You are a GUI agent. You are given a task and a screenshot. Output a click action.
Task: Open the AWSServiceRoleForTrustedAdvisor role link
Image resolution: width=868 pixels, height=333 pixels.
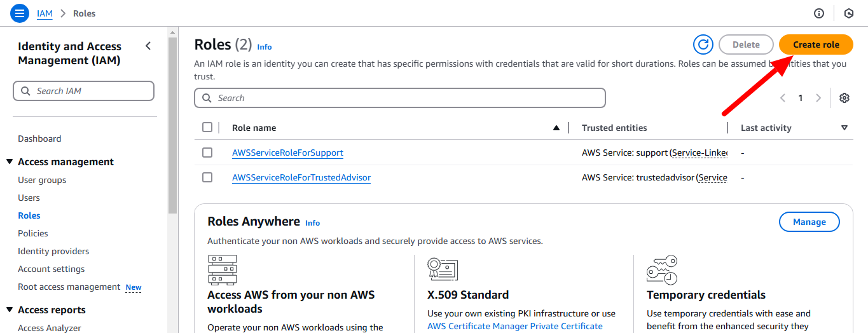[x=301, y=177]
